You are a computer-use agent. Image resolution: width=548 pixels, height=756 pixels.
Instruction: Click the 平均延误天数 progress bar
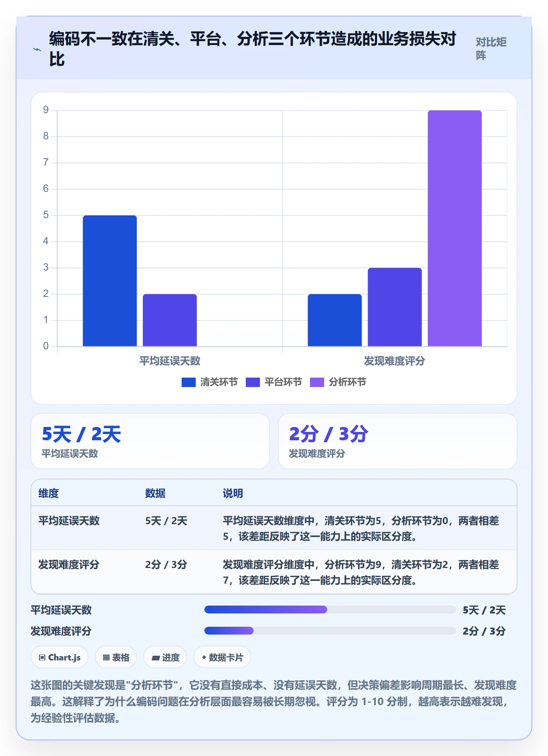330,610
